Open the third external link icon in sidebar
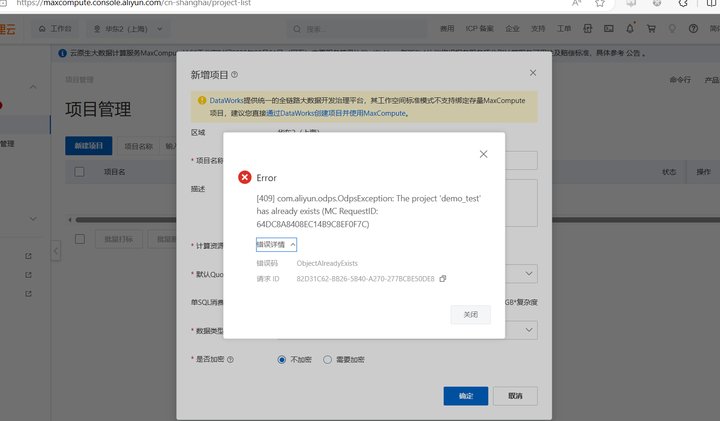Image resolution: width=720 pixels, height=421 pixels. click(28, 293)
